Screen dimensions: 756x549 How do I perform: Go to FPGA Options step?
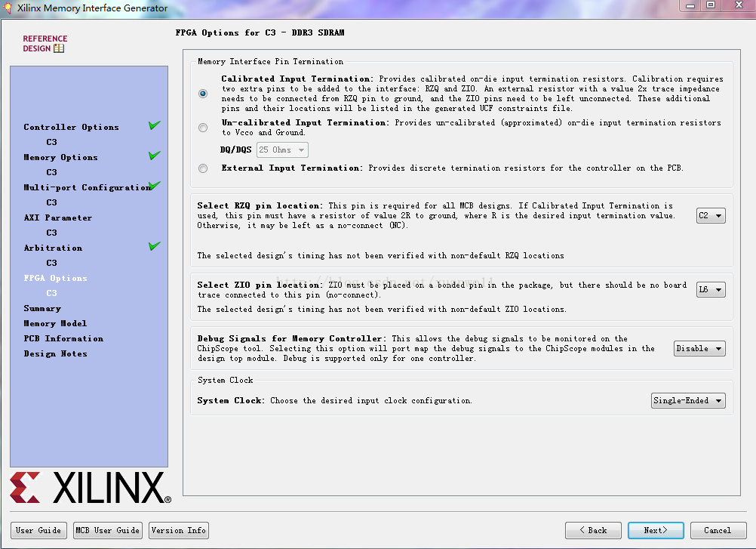(55, 278)
